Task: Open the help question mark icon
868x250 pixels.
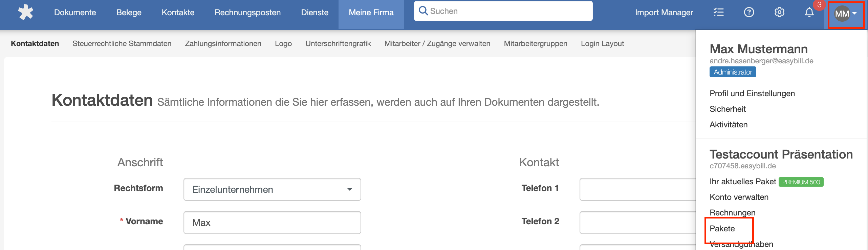Action: 749,13
